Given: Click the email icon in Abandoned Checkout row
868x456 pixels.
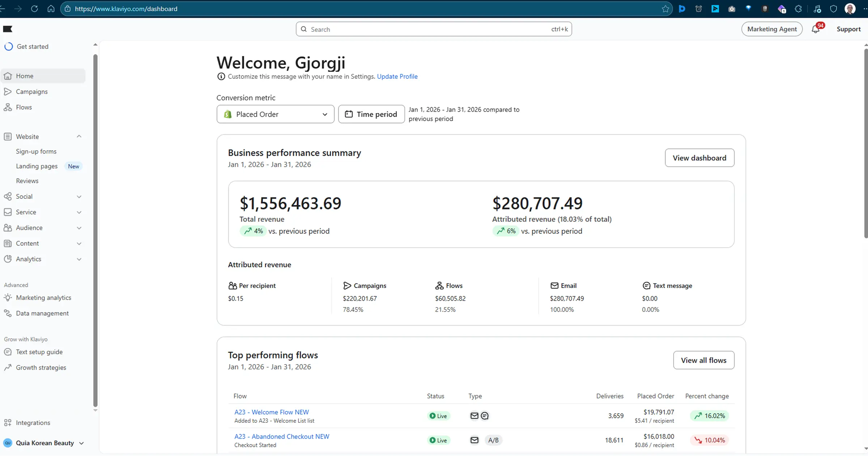Looking at the screenshot, I should pos(474,440).
